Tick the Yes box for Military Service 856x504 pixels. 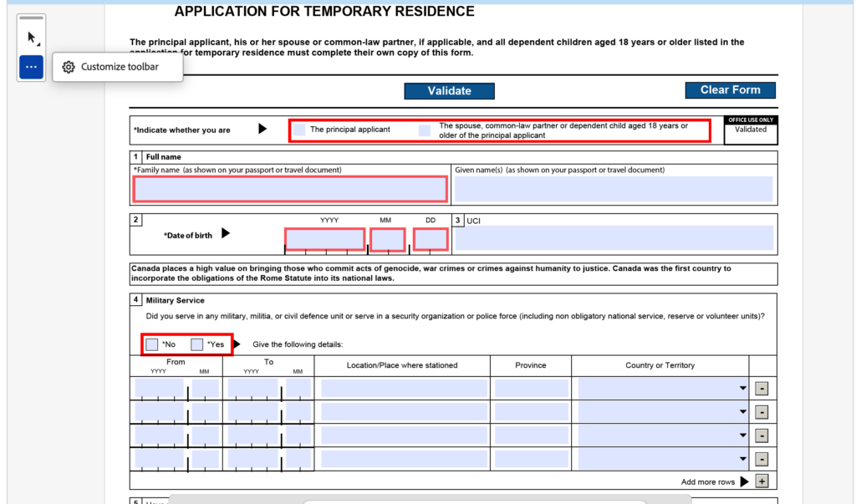click(197, 344)
